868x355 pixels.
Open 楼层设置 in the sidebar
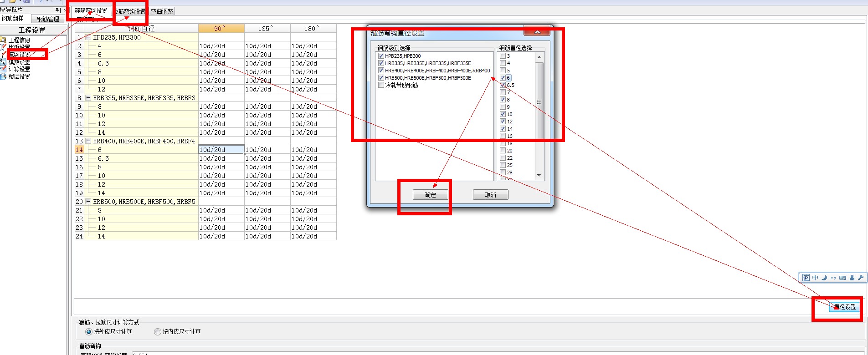click(x=19, y=76)
